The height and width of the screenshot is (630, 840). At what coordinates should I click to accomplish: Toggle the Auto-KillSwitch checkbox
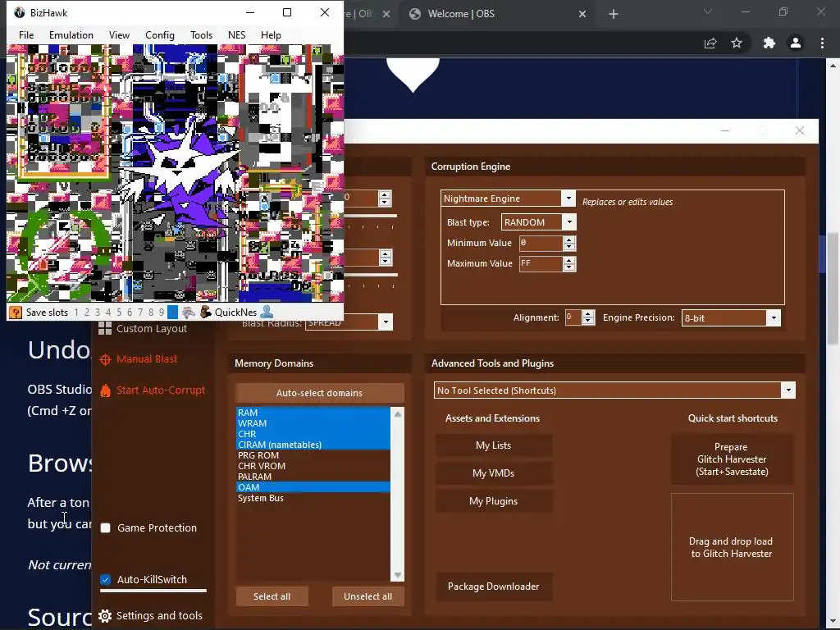point(106,580)
